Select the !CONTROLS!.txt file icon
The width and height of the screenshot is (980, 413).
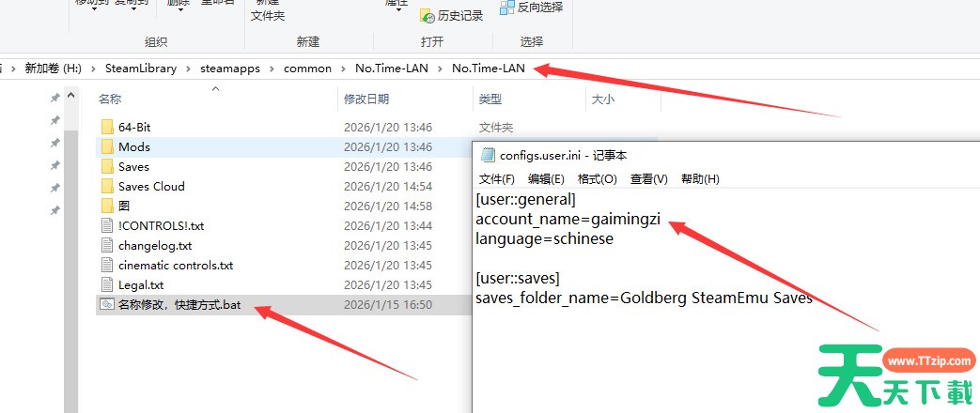[x=107, y=225]
